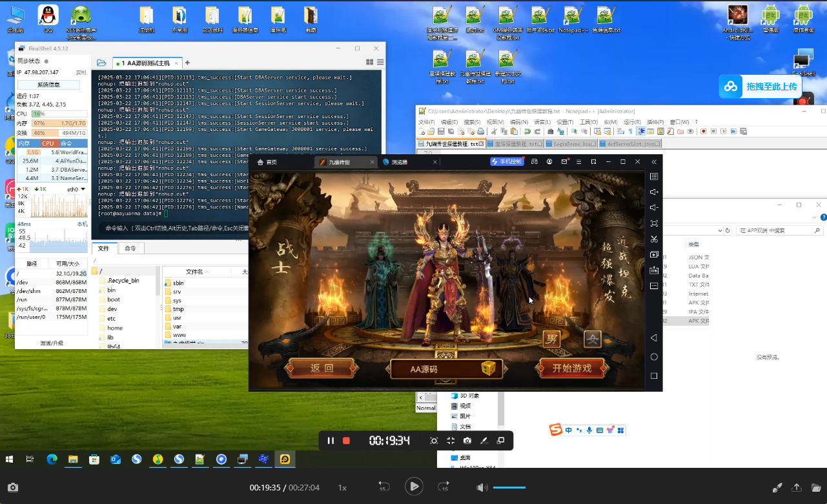Open the emulator gamepad settings icon

coord(535,162)
